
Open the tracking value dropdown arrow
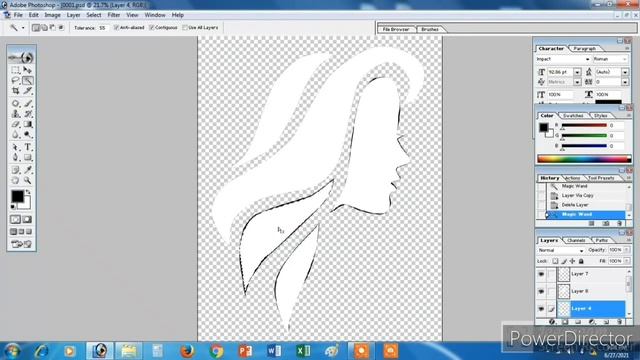click(625, 82)
